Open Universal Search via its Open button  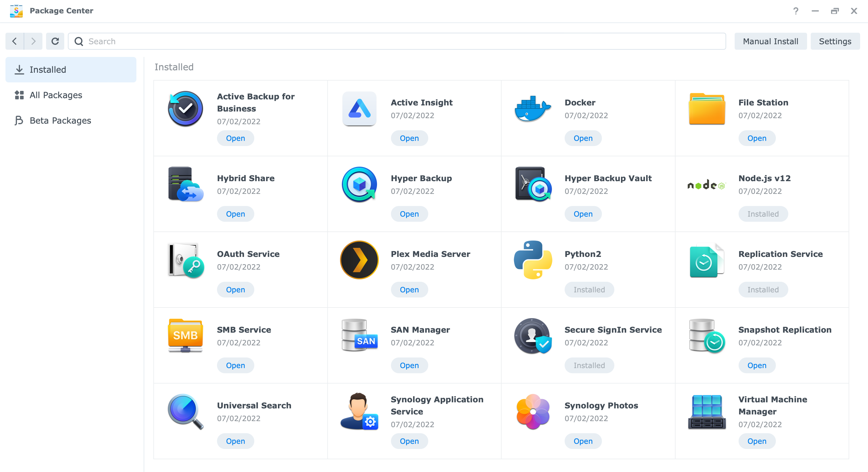tap(235, 441)
